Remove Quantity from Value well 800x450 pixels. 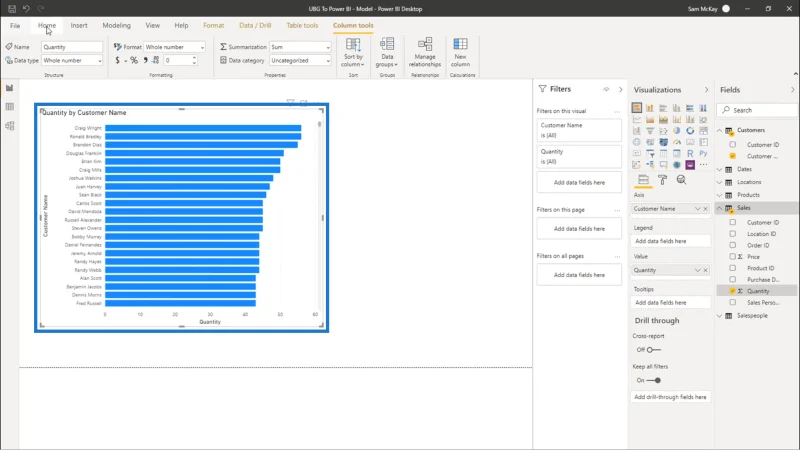[706, 270]
